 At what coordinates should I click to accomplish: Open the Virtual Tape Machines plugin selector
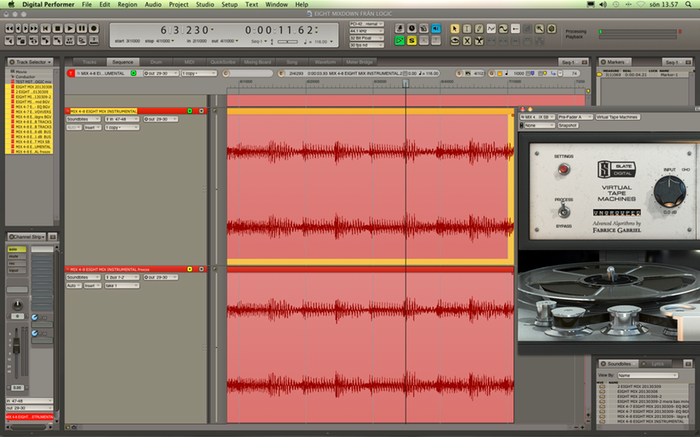(x=618, y=117)
